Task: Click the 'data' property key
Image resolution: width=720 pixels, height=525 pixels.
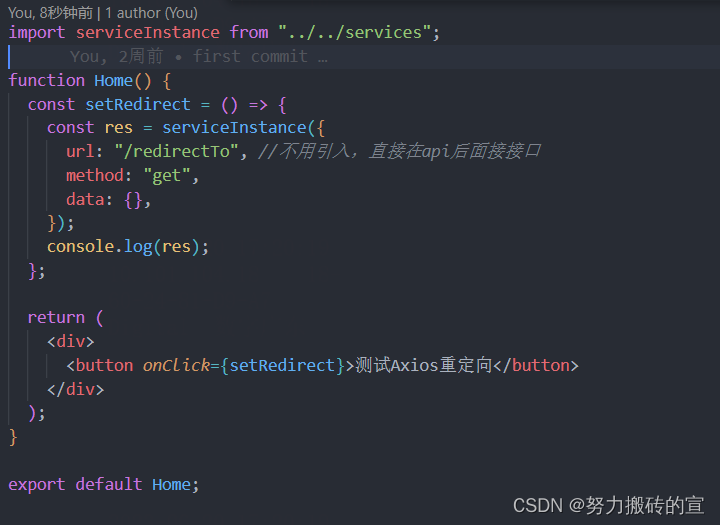Action: click(85, 199)
